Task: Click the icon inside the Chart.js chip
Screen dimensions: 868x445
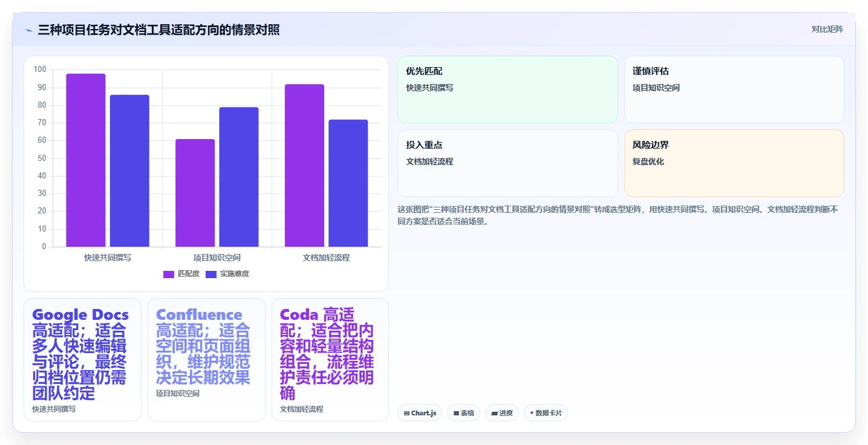Action: click(x=406, y=414)
